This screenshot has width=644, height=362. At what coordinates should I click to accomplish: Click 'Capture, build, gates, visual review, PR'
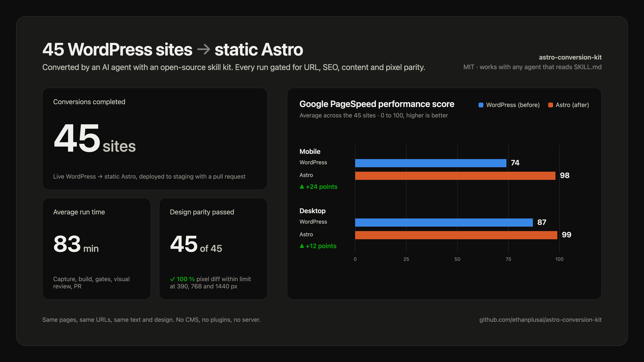[x=91, y=283]
